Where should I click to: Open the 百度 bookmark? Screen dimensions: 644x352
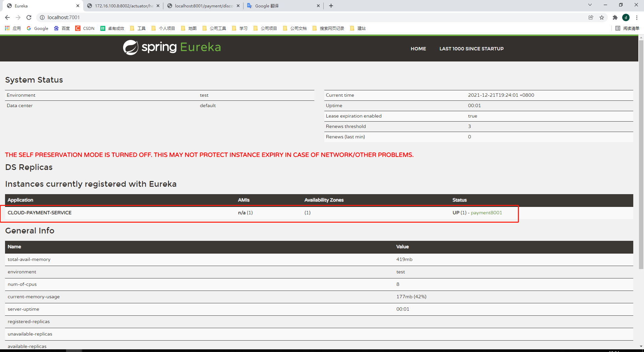[x=62, y=28]
